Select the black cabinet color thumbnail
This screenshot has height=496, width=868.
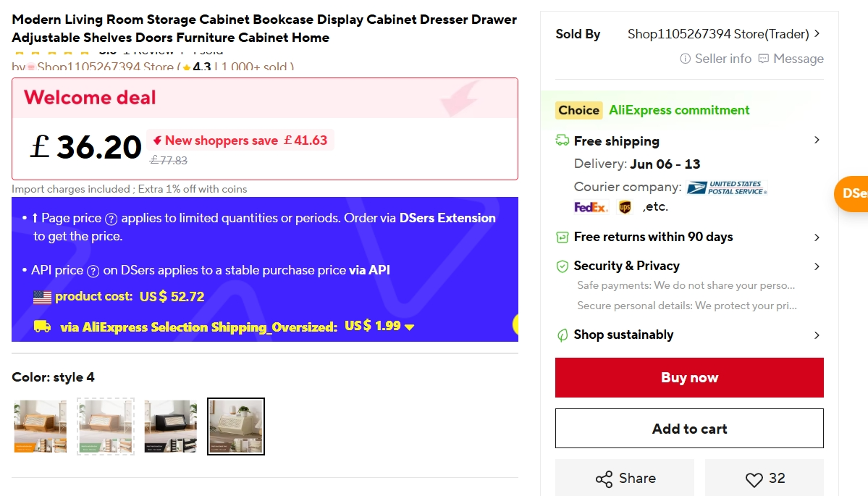[x=171, y=426]
